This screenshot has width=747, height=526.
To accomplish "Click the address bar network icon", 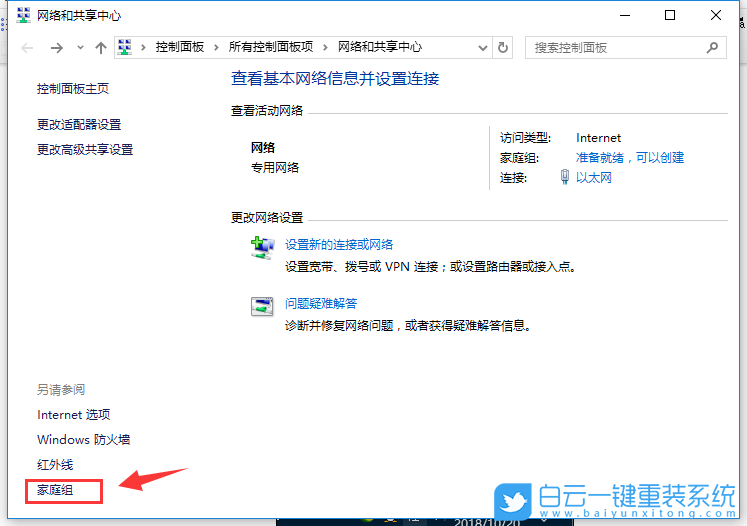I will click(125, 47).
